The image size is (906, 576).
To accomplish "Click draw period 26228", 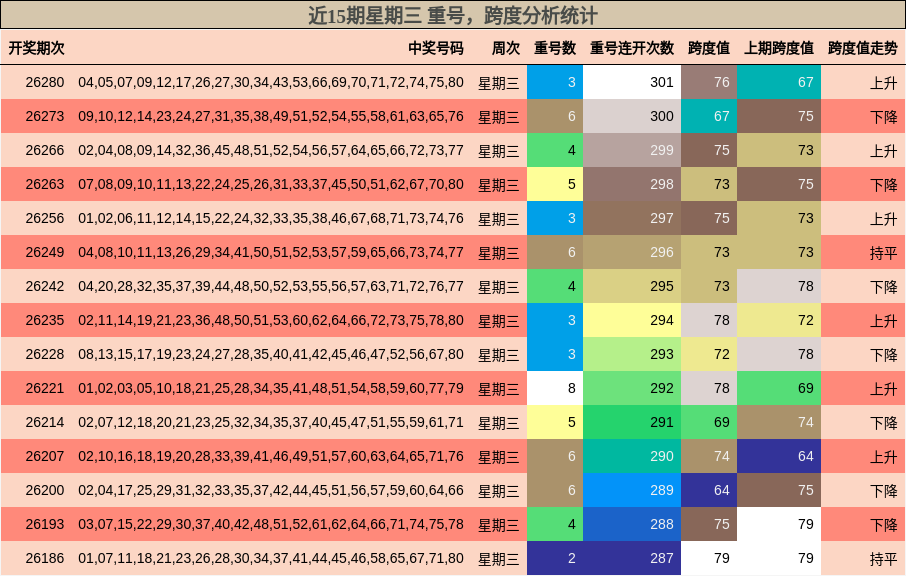I will 44,354.
